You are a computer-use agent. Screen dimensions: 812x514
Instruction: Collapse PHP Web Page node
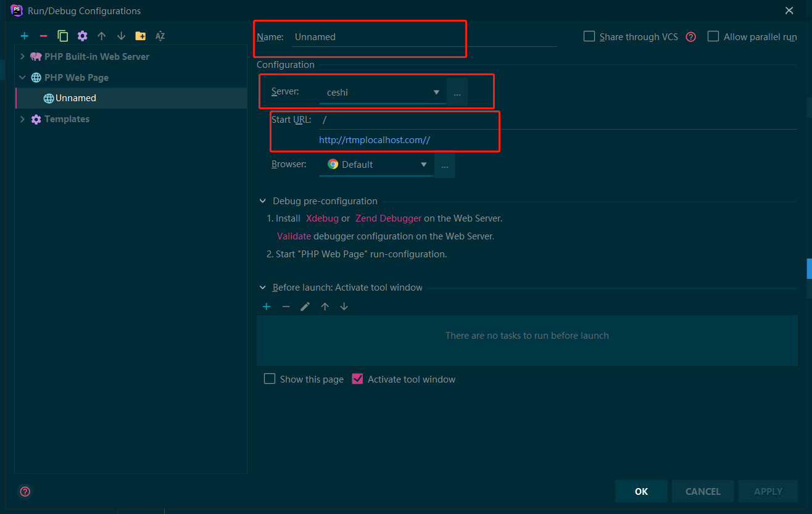tap(23, 78)
